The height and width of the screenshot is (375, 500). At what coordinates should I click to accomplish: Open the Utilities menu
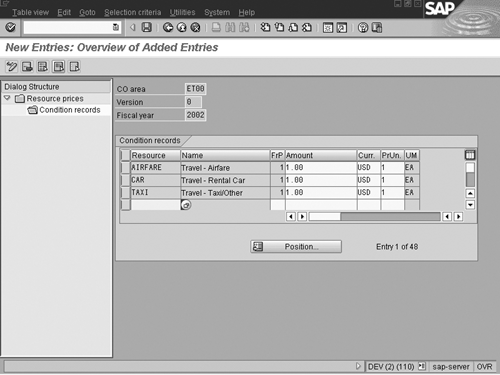(182, 12)
